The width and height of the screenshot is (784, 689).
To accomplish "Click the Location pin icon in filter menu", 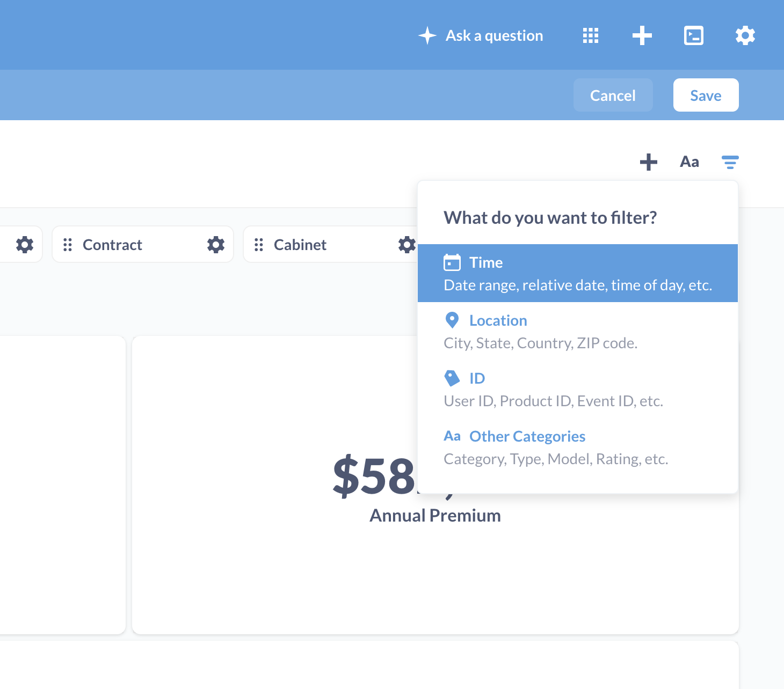I will (452, 320).
